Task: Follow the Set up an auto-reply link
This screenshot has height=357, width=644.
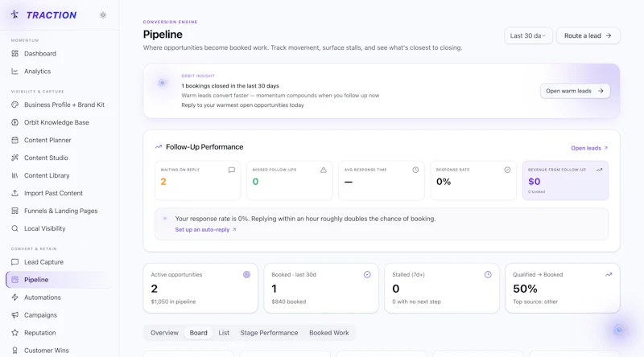Action: click(206, 229)
